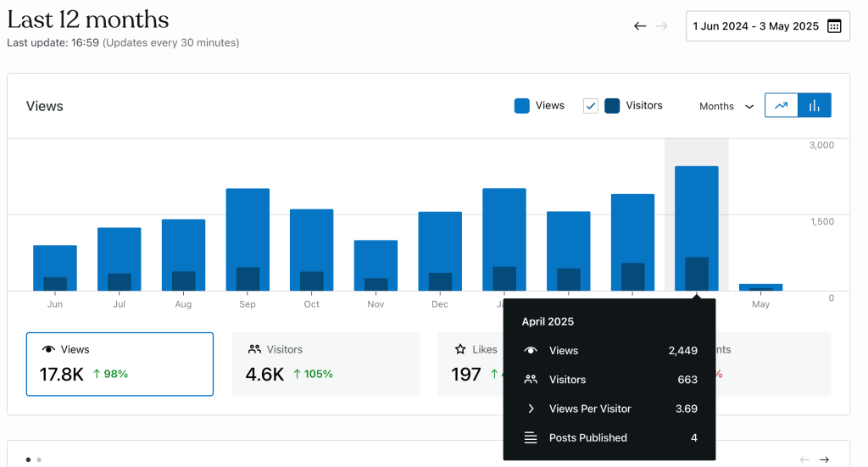Click the Views blue legend swatch
This screenshot has height=467, width=868.
coord(522,106)
